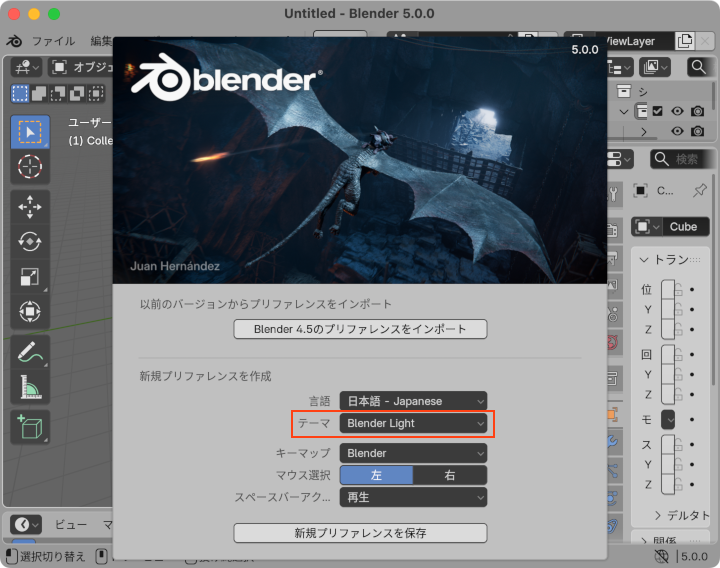Choose the Intersect Selection mode icon

point(96,94)
